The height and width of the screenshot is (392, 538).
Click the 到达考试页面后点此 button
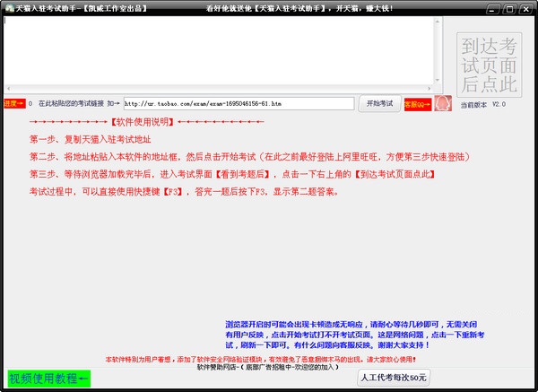[490, 65]
